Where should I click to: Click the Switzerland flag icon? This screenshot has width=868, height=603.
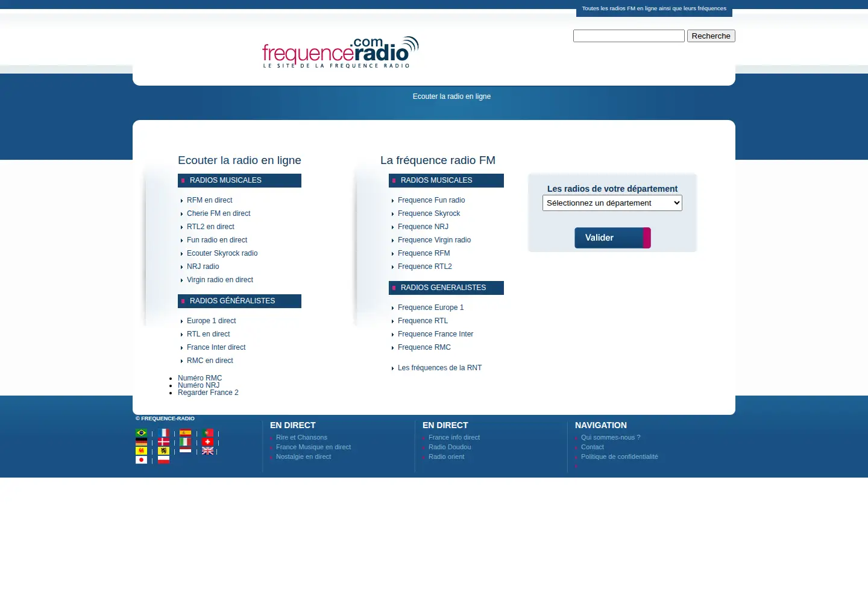(x=208, y=442)
